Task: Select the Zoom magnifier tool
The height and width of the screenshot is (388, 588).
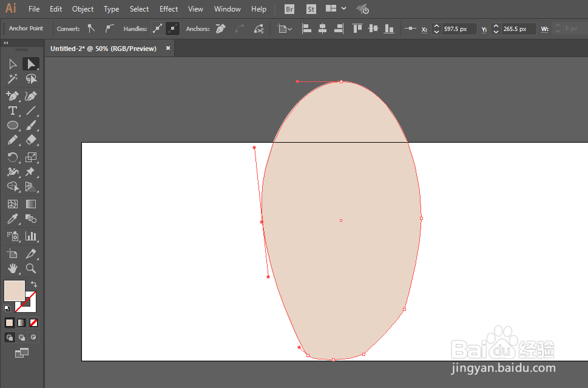Action: click(x=31, y=268)
